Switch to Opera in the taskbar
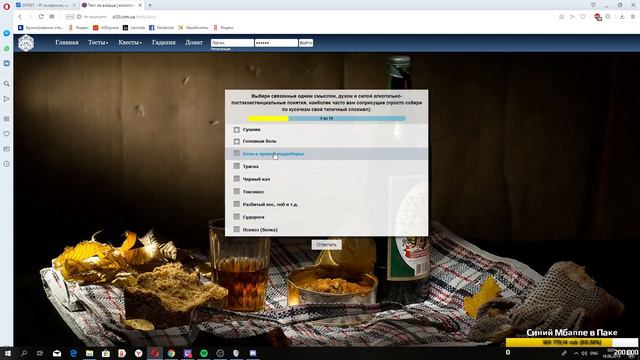 (155, 353)
